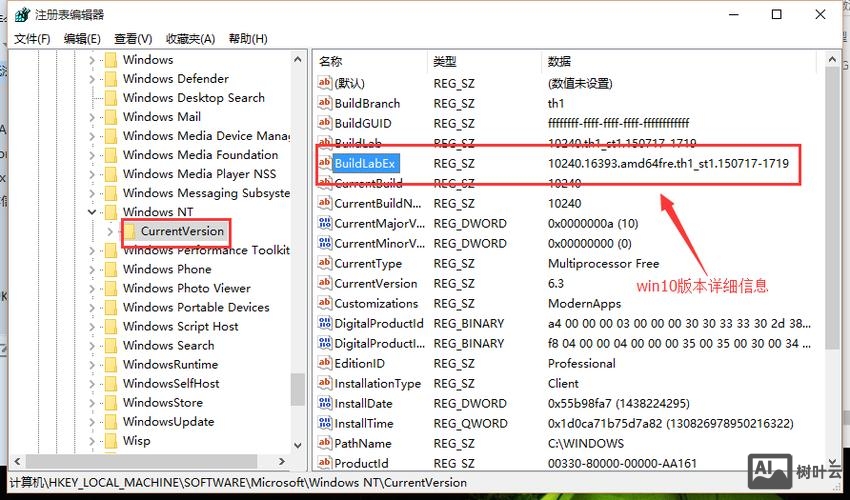Viewport: 850px width, 500px height.
Task: Click tree pane horizontal scroll left arrow
Action: 17,461
